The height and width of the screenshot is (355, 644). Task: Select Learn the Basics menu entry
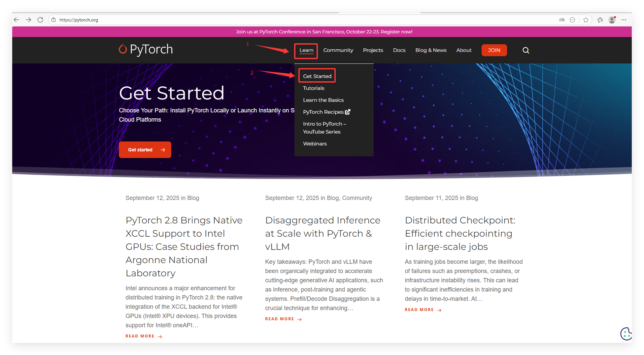click(x=323, y=100)
